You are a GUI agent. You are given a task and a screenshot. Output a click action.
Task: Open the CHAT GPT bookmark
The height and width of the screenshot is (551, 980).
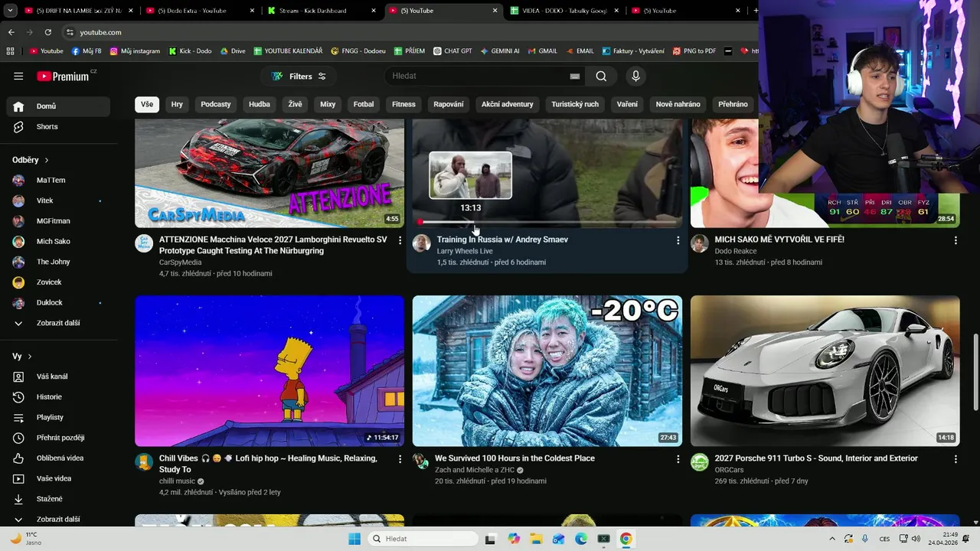(452, 51)
